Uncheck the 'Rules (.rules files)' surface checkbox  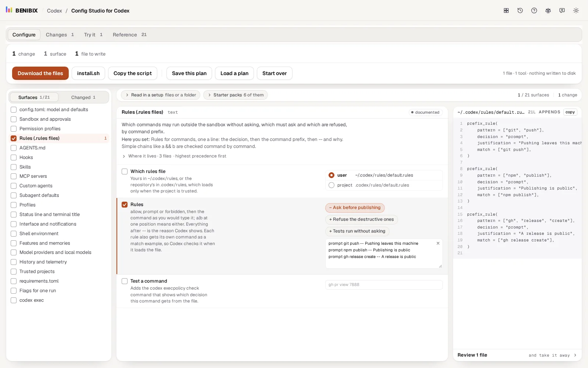coord(14,138)
